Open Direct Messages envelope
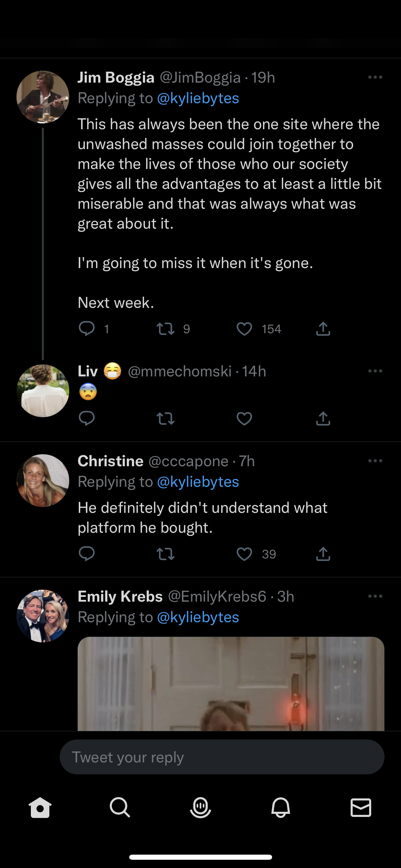401x868 pixels. click(x=361, y=807)
